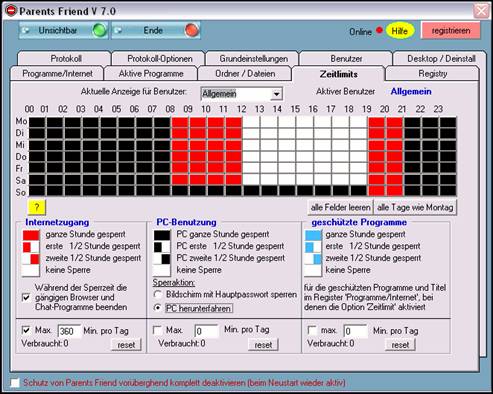Screen dimensions: 493x394
Task: Pick Internet 'erste 1/2 Stunde gesperrt' swatch
Action: (31, 247)
